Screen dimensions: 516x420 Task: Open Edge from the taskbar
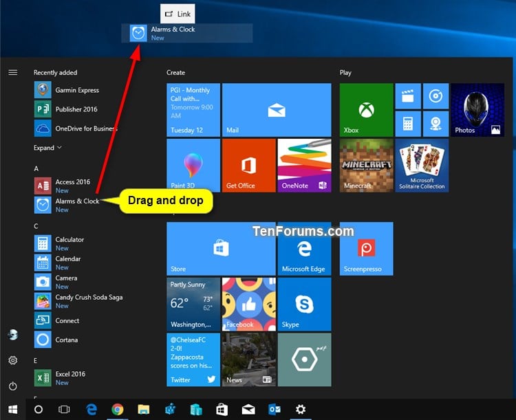pyautogui.click(x=91, y=409)
